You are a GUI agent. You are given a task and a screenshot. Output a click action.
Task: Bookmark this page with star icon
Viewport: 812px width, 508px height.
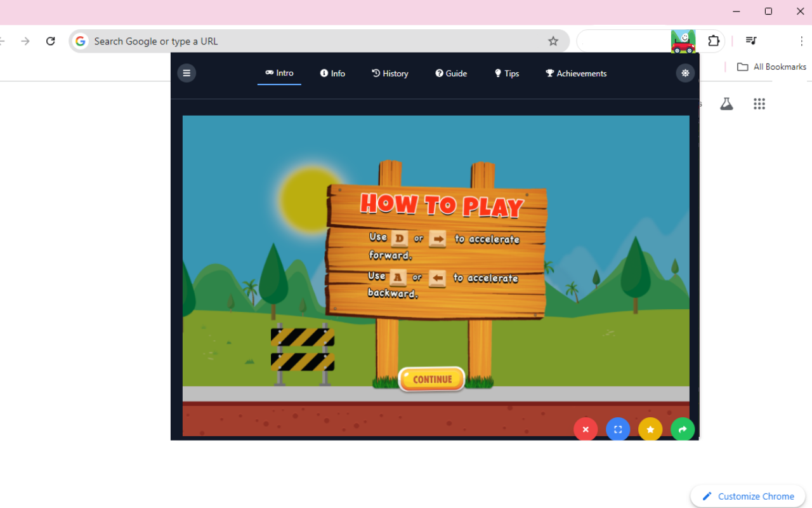pyautogui.click(x=553, y=41)
